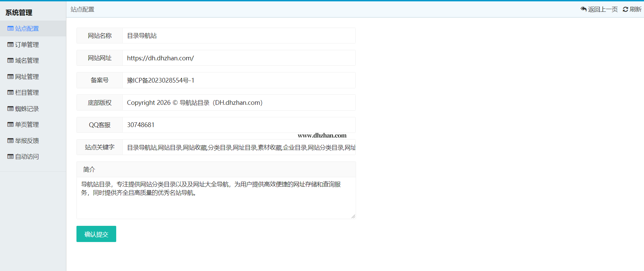
Task: Grab the textarea resize handle corner
Action: click(353, 216)
